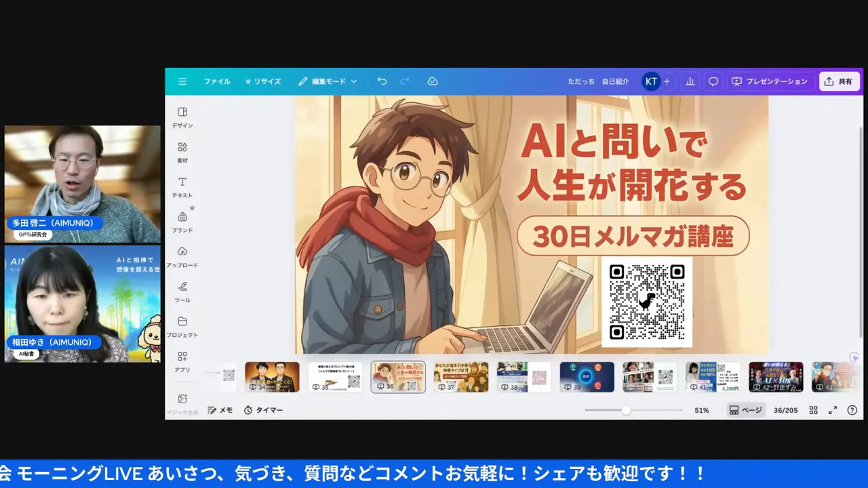Open the アプリ (Apps) panel
Viewport: 868px width, 488px height.
[x=182, y=362]
